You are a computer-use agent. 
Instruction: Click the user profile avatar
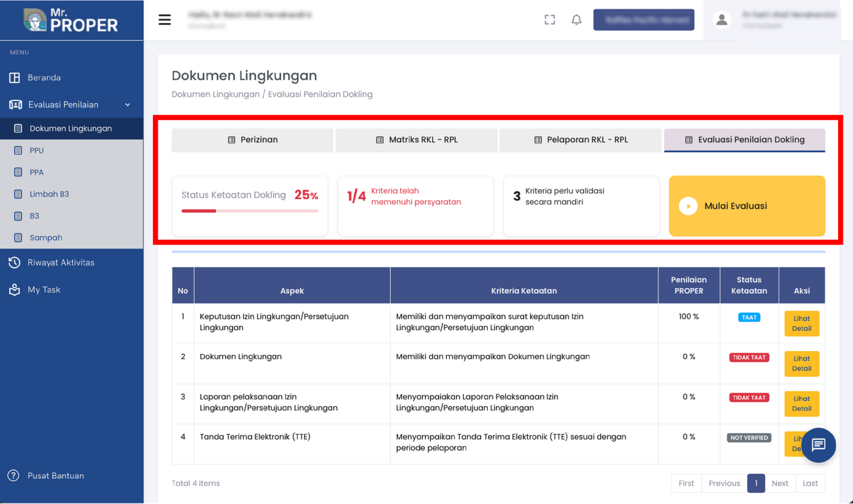tap(722, 20)
